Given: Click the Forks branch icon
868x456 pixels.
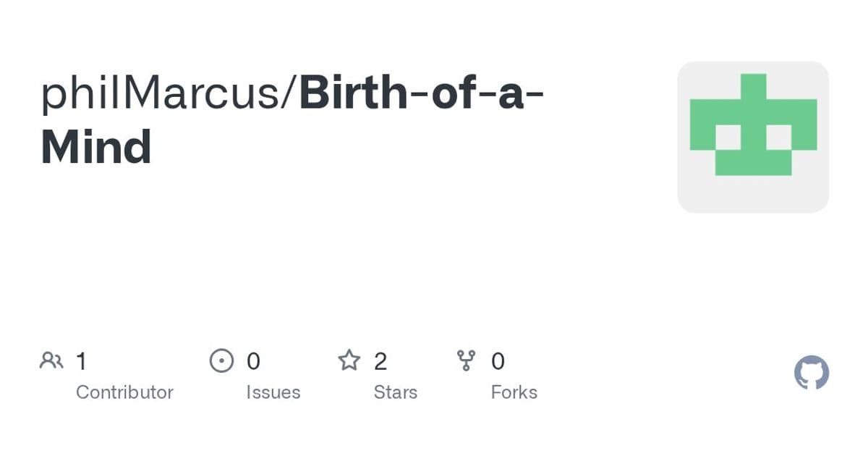Looking at the screenshot, I should (x=467, y=360).
